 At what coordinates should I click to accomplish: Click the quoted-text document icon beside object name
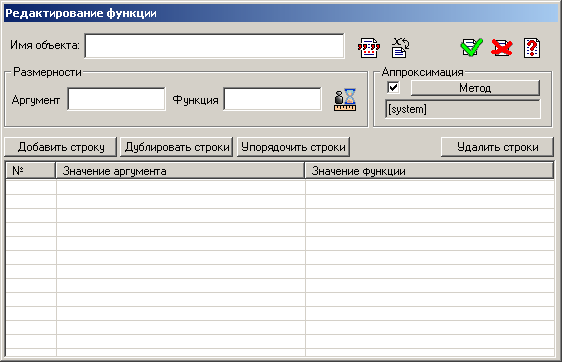coord(368,48)
